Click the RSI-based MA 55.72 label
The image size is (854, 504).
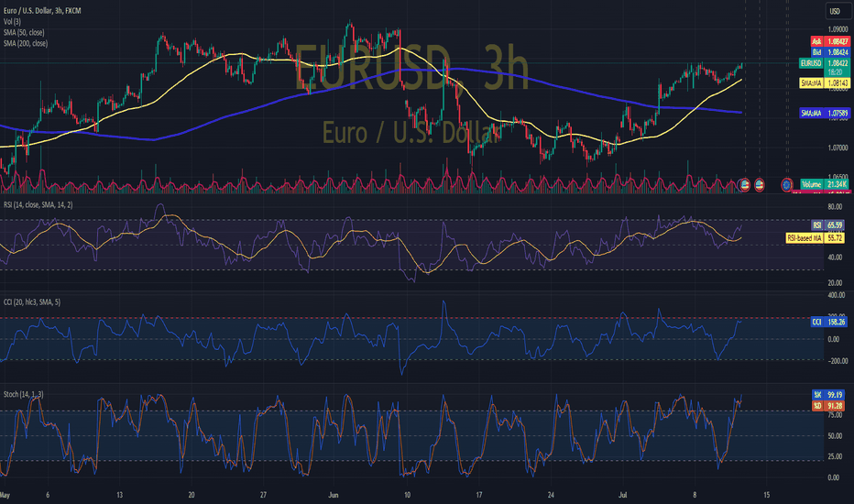(815, 238)
